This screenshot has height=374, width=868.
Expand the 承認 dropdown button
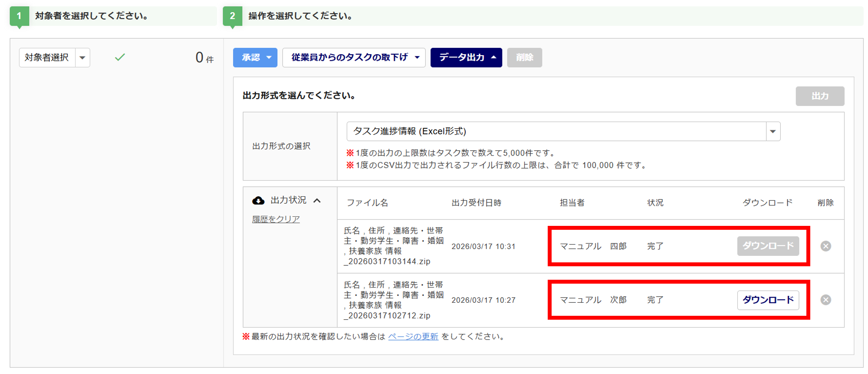(255, 58)
